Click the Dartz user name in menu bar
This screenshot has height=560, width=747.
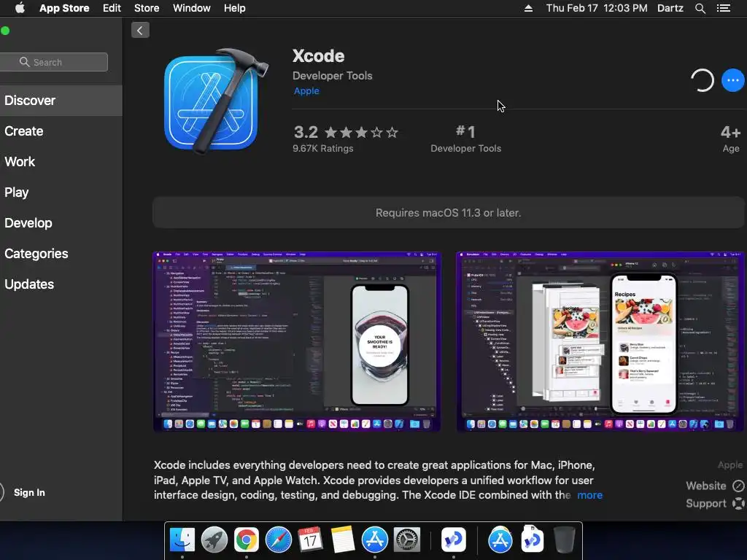point(670,8)
